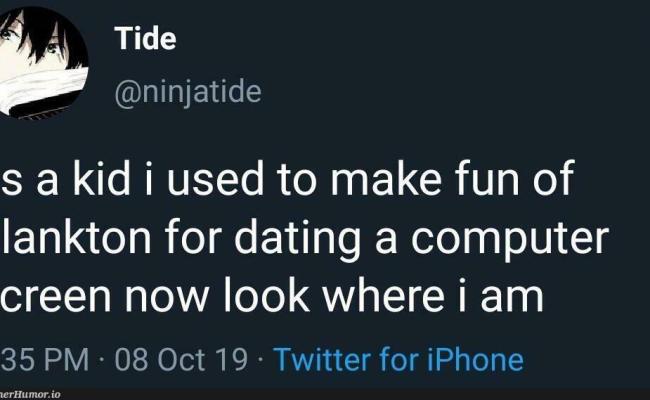Open the @ninjatide handle link
650x400 pixels.
tap(188, 92)
